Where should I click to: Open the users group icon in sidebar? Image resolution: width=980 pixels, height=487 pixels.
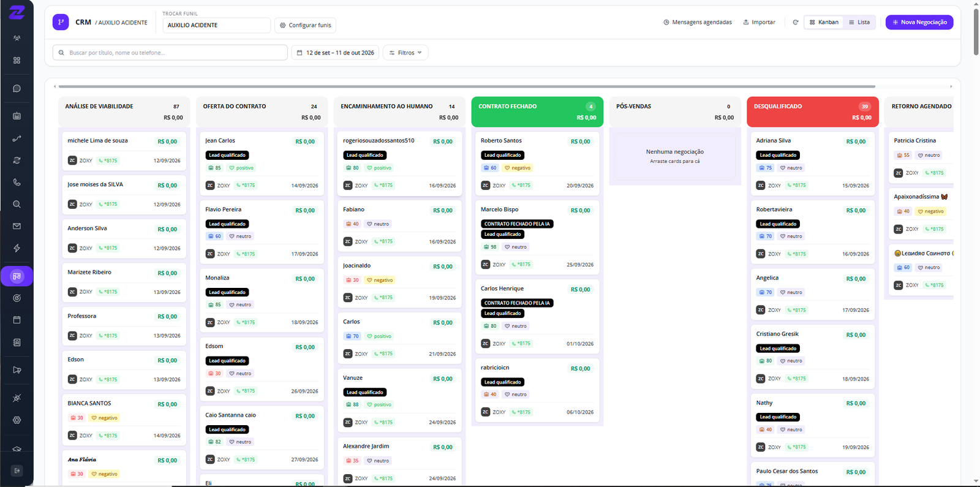pos(17,38)
